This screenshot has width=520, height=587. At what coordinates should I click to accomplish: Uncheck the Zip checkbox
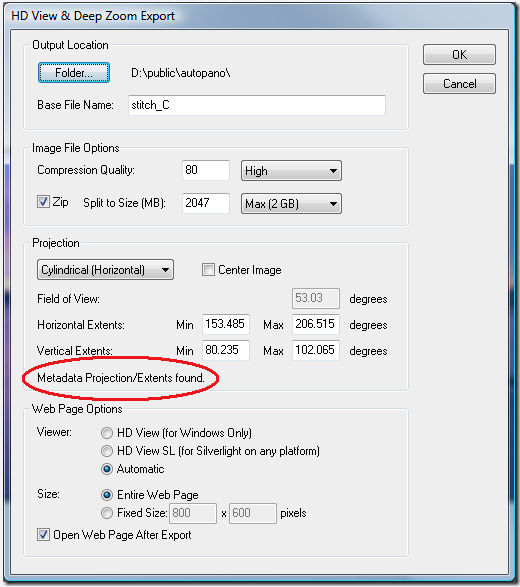point(43,202)
